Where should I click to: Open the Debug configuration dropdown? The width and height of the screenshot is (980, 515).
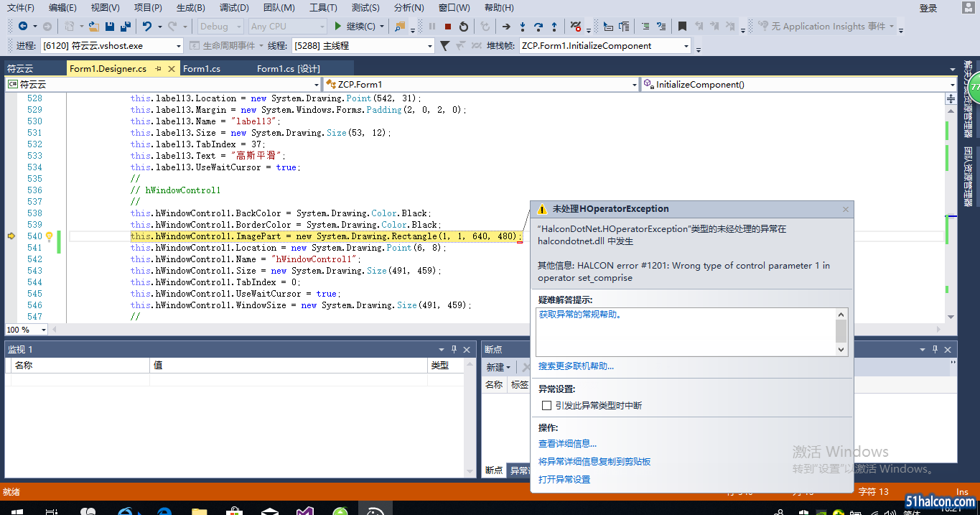[220, 27]
